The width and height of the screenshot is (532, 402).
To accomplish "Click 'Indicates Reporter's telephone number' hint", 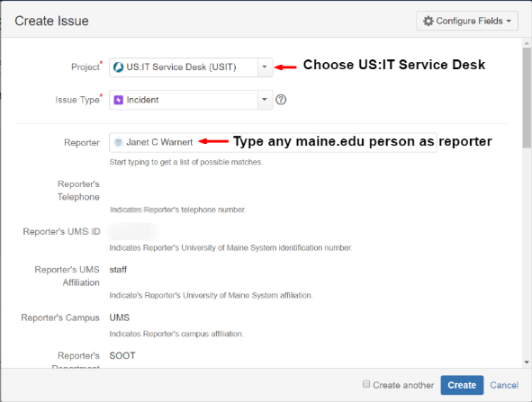I will (177, 210).
